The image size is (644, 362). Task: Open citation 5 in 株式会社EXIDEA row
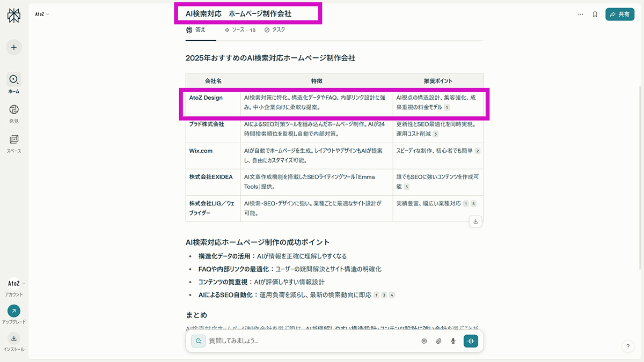tap(407, 187)
